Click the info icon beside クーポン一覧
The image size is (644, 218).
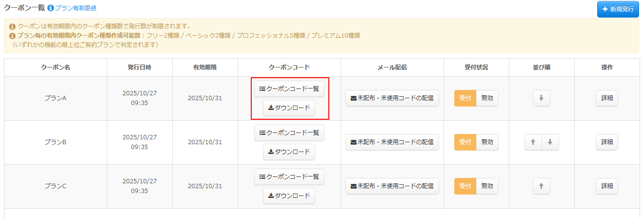pyautogui.click(x=51, y=8)
